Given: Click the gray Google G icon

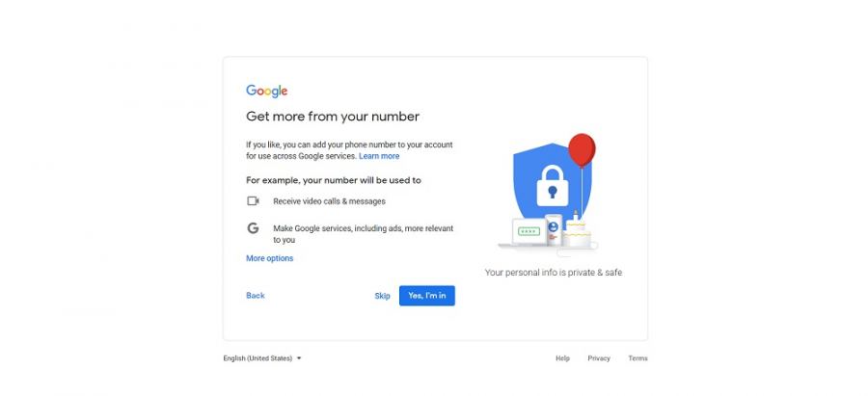Looking at the screenshot, I should point(253,227).
